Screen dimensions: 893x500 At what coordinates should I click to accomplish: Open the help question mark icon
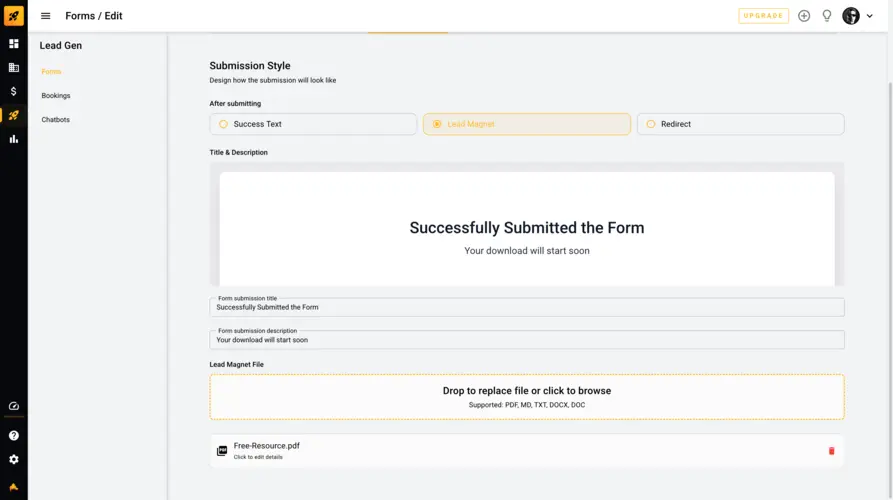tap(14, 436)
